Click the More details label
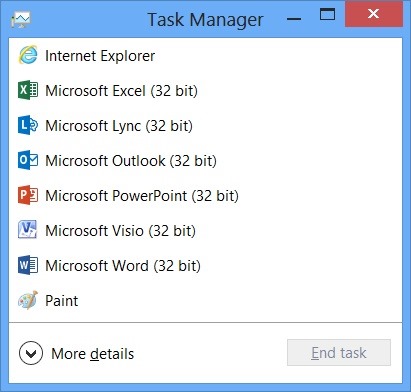411x392 pixels. point(93,354)
